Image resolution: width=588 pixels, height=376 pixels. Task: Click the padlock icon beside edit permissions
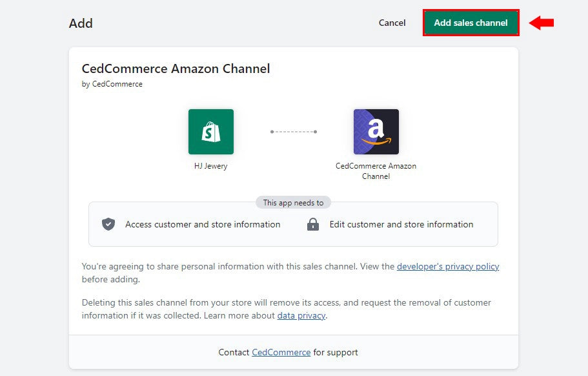313,224
